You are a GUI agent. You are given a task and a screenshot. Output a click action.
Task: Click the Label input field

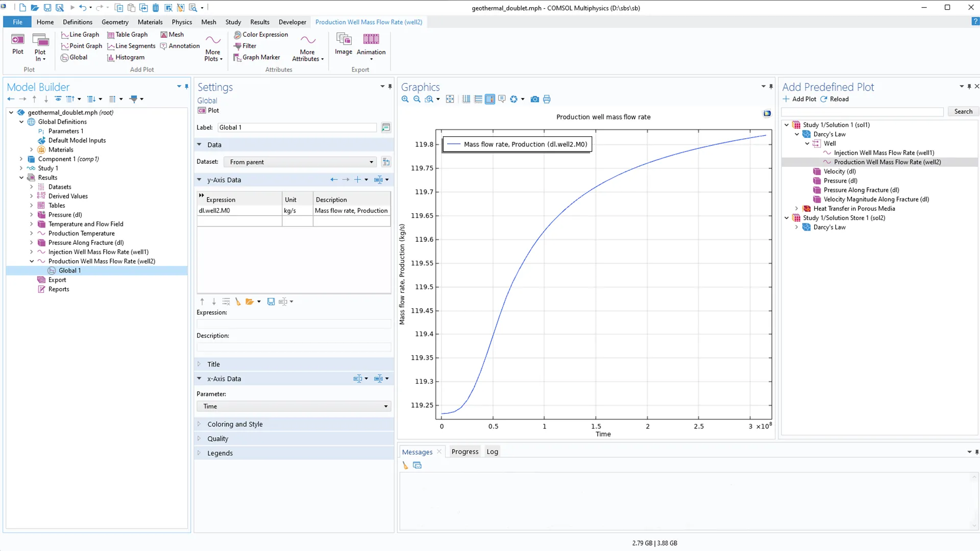point(297,128)
